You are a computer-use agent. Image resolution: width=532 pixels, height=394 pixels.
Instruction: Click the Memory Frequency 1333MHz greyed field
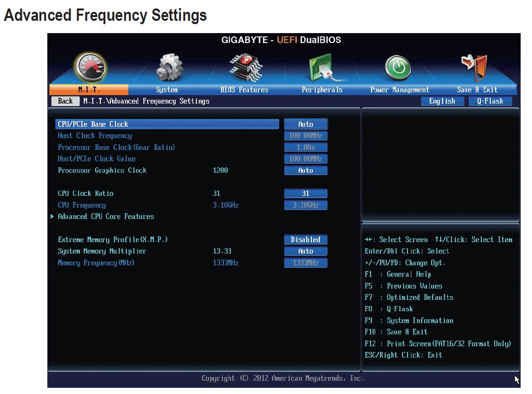[x=306, y=263]
